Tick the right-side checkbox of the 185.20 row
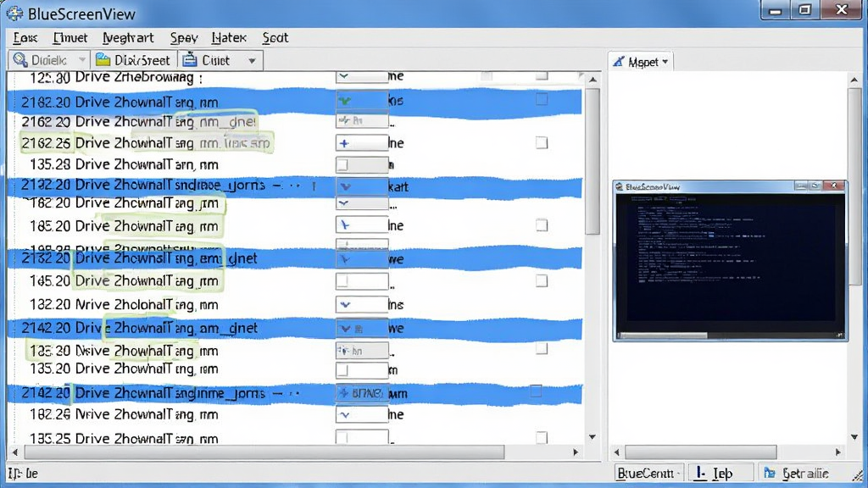Viewport: 868px width, 488px height. 542,225
